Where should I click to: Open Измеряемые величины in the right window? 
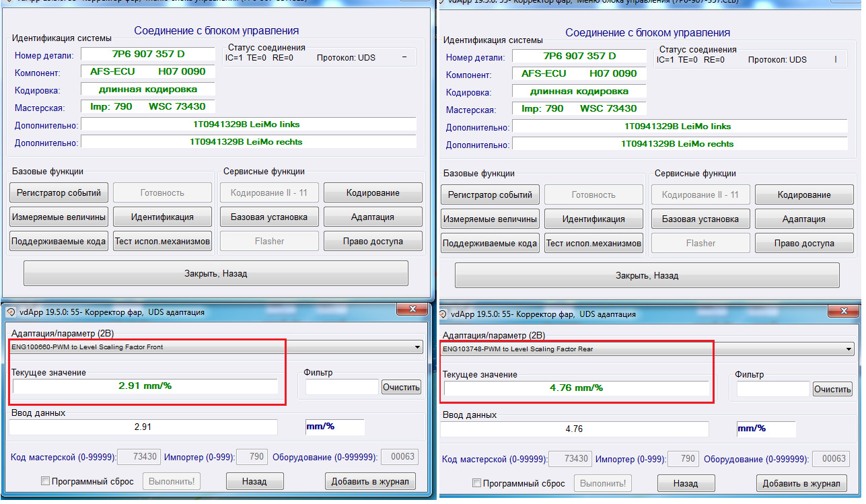click(490, 219)
